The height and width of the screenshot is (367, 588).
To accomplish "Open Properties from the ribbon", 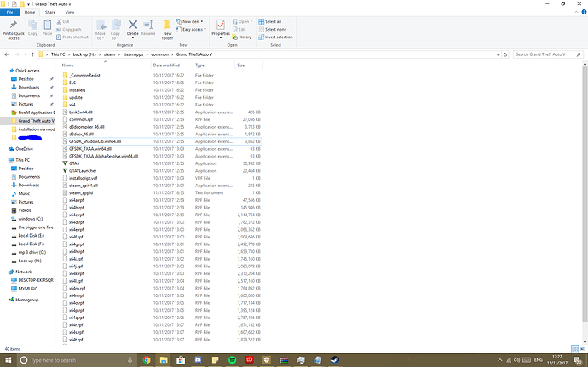I will [x=221, y=29].
